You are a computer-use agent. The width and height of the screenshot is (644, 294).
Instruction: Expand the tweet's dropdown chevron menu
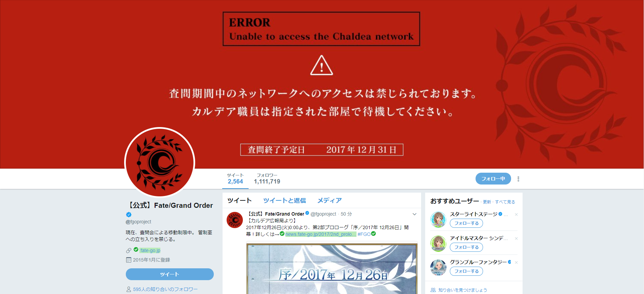(414, 214)
